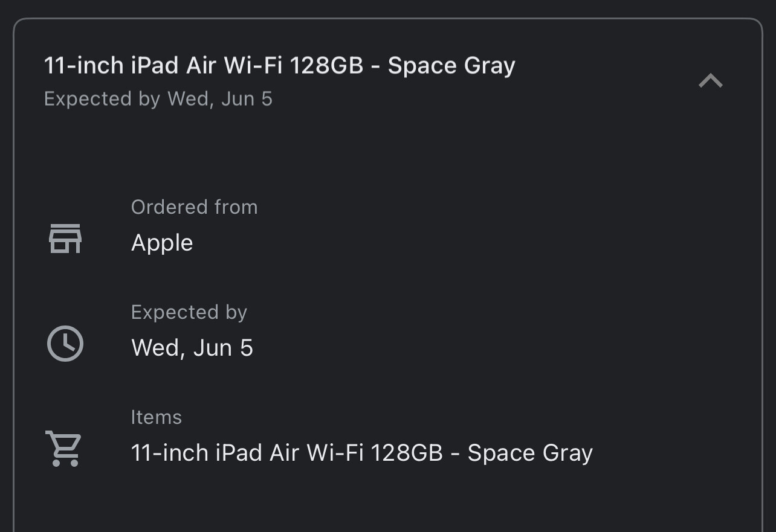Image resolution: width=776 pixels, height=532 pixels.
Task: Click 'Space Gray' in the header title
Action: [451, 65]
